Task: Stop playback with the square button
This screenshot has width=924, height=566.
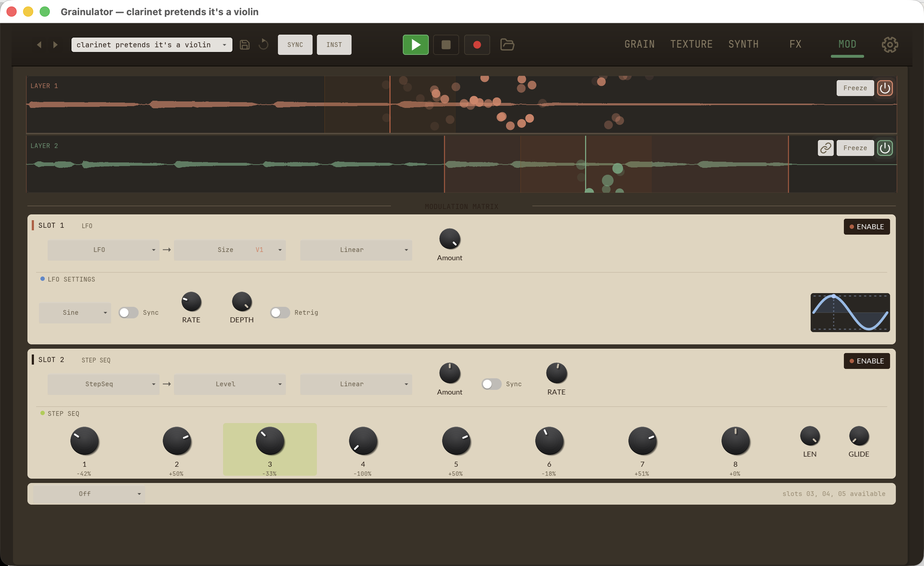Action: click(446, 45)
